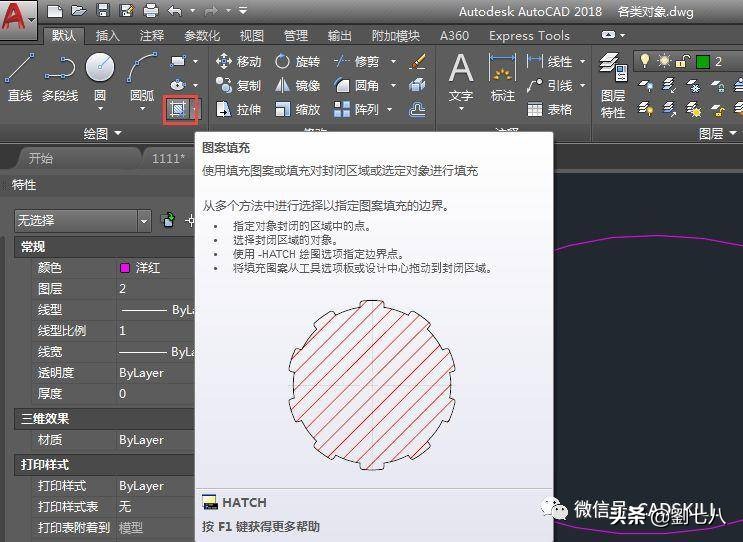Select the 多段线 (Polyline) tool
The width and height of the screenshot is (743, 542).
click(60, 77)
